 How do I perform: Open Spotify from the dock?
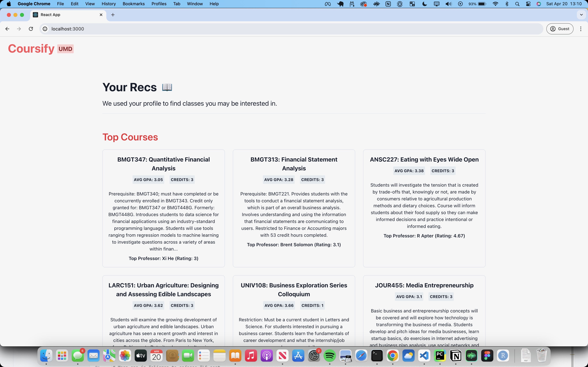coord(329,356)
